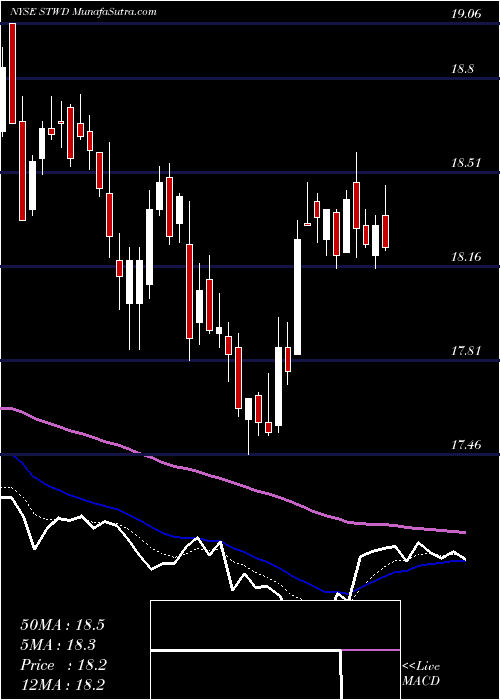Select the 18.16 price level label
500x700 pixels.
(x=466, y=257)
